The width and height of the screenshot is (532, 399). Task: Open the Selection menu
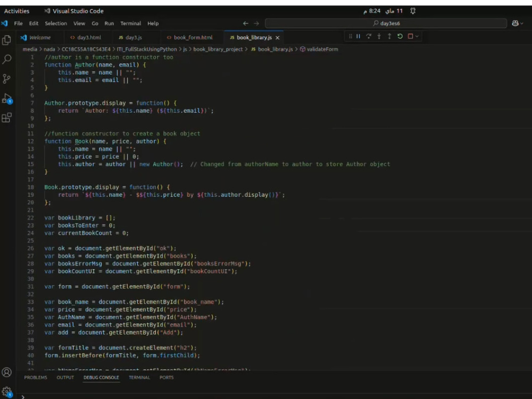click(56, 23)
